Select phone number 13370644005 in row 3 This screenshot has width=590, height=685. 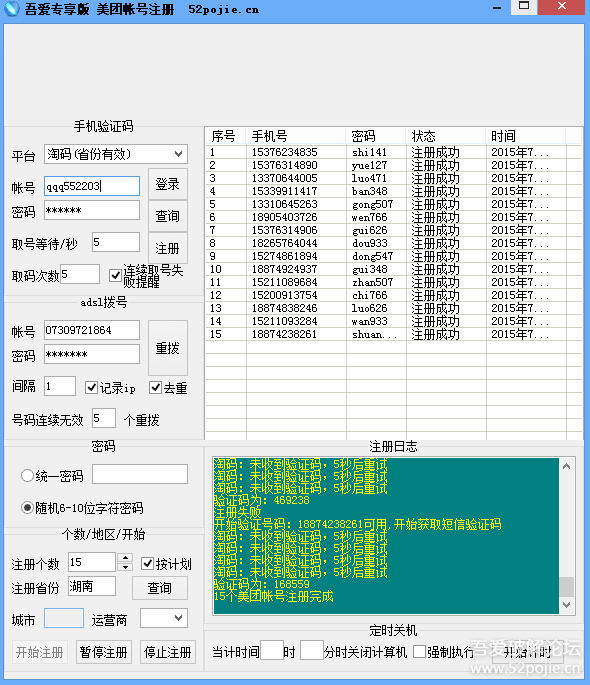[x=284, y=178]
